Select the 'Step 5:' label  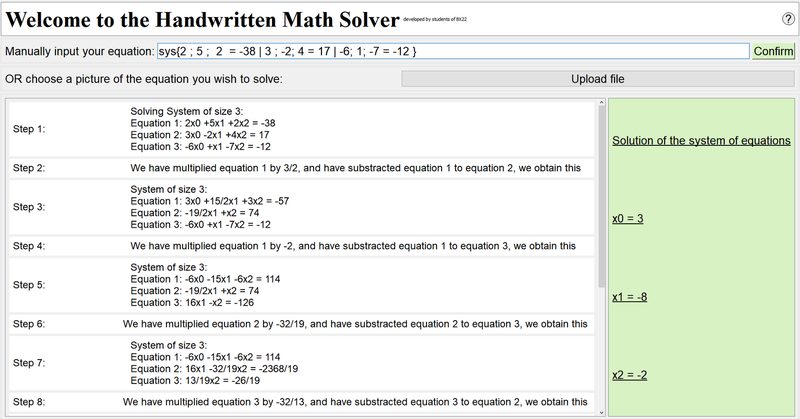click(x=29, y=285)
